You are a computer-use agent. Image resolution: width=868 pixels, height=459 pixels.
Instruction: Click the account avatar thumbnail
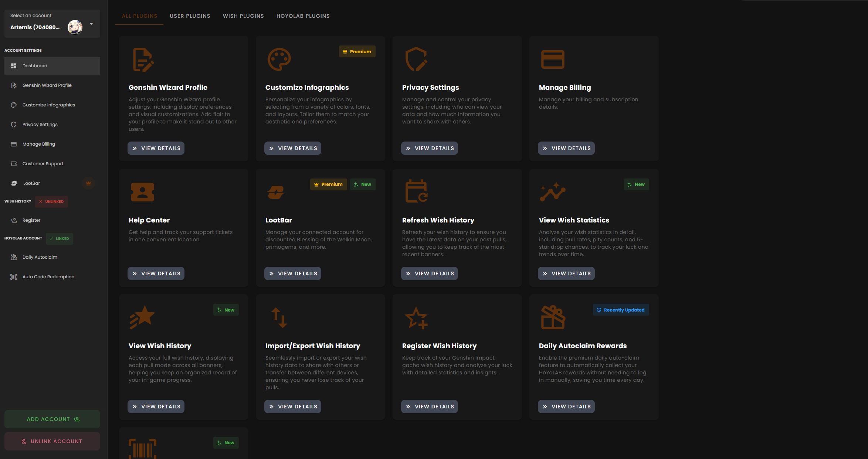75,27
